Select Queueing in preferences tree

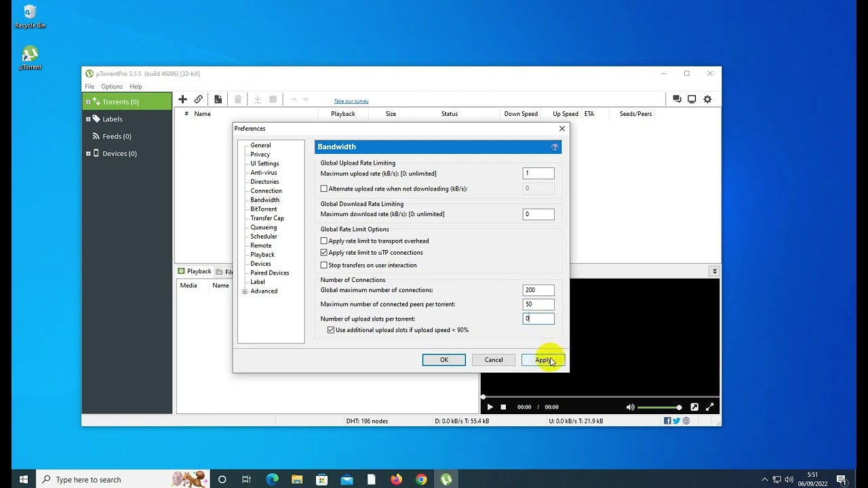coord(264,227)
